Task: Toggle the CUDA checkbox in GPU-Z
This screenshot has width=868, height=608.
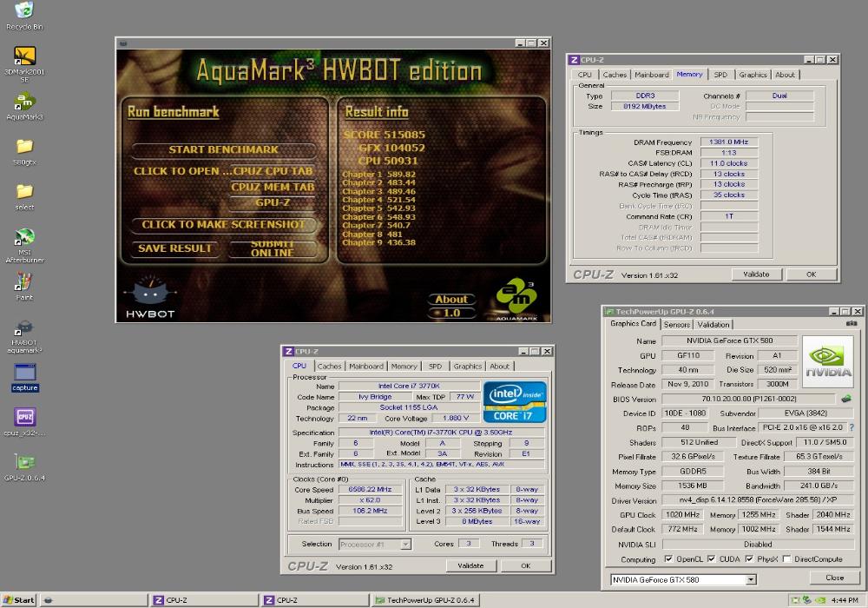Action: [x=712, y=558]
